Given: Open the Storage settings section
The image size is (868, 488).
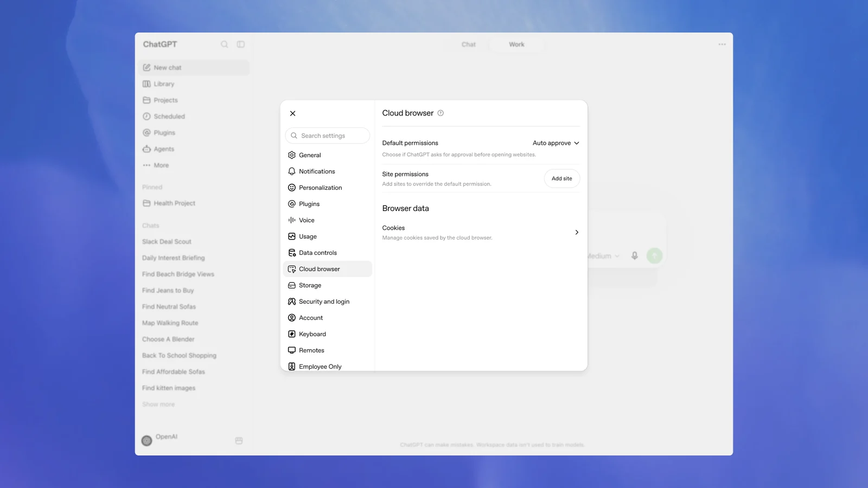Looking at the screenshot, I should 327,285.
